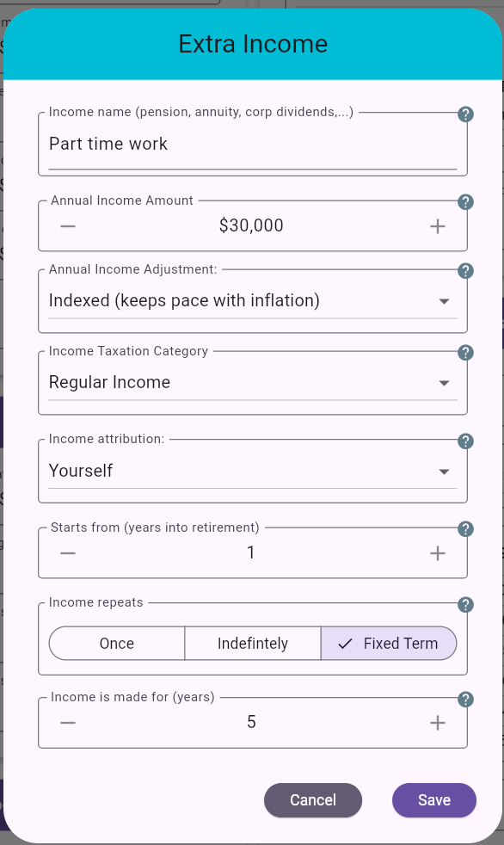Increase the Annual Income Amount

(437, 225)
